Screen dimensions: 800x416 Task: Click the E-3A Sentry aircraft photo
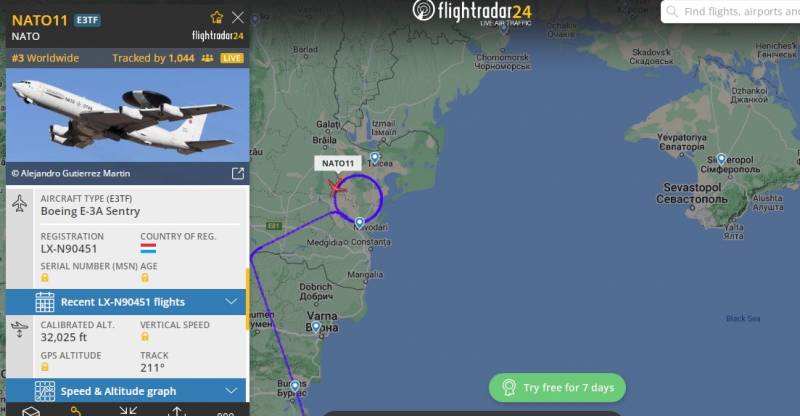[x=128, y=115]
